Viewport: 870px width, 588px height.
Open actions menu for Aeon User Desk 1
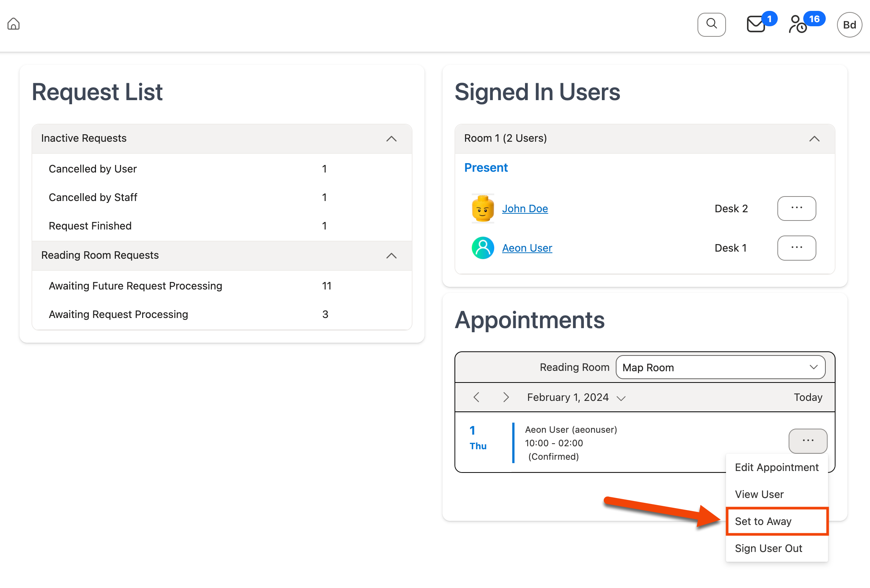click(796, 248)
